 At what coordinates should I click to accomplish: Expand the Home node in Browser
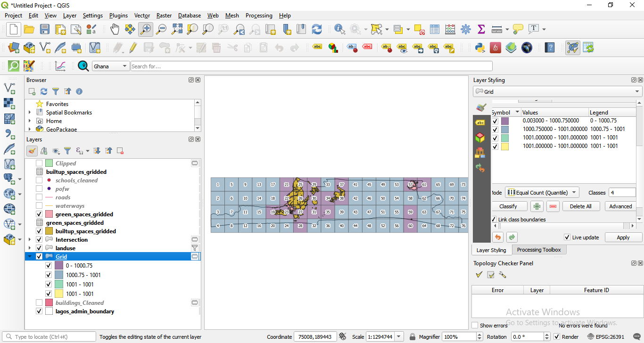(30, 121)
